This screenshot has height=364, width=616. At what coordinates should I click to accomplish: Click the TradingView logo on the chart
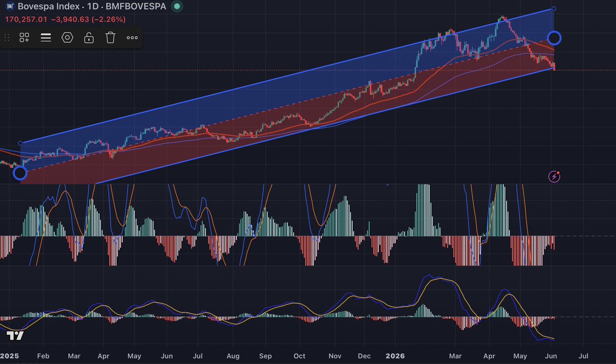(x=15, y=336)
